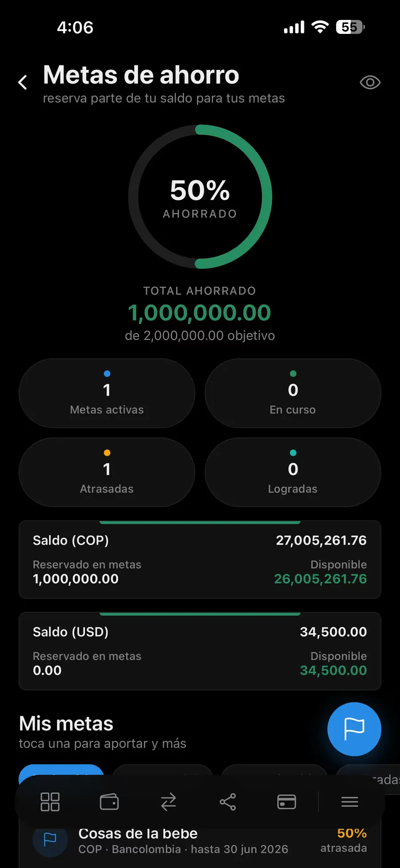
Task: Select the Logradas stat card
Action: tap(293, 472)
